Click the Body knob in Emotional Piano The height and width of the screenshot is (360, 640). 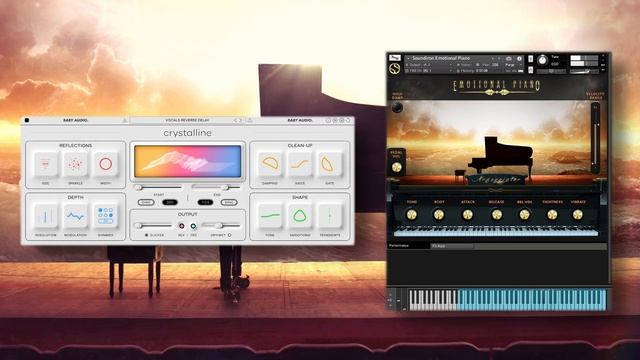(x=439, y=214)
